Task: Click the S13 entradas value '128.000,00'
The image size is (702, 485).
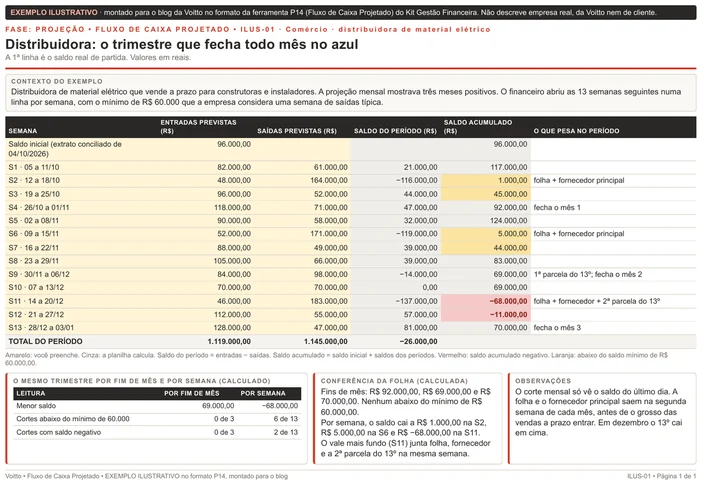Action: click(232, 327)
